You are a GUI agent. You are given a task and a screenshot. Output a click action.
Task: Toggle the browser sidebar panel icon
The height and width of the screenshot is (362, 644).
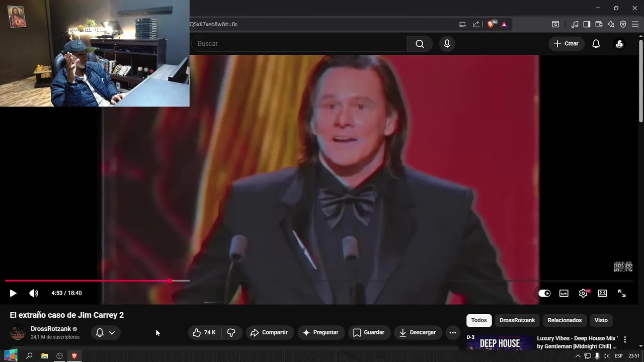pos(587,24)
